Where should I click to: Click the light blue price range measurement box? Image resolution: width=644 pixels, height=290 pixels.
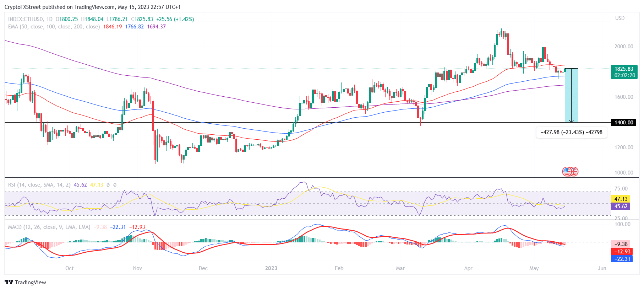pyautogui.click(x=571, y=95)
